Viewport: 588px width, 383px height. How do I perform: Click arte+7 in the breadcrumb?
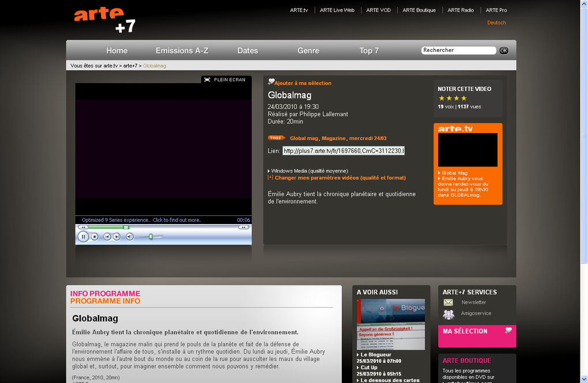tap(130, 66)
